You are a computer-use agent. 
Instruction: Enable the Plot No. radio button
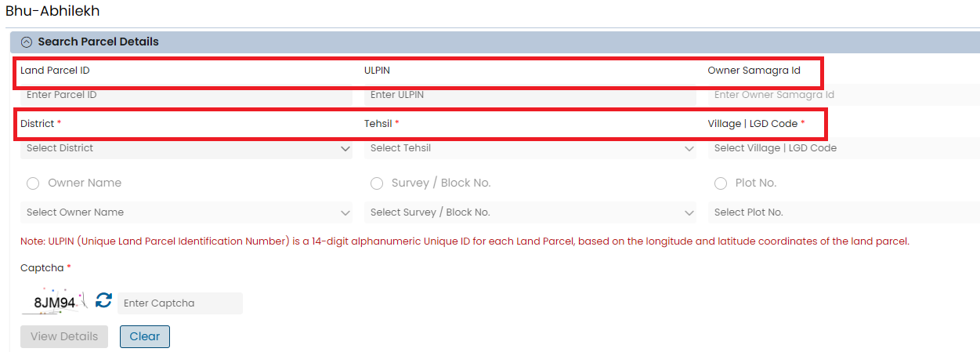point(721,183)
